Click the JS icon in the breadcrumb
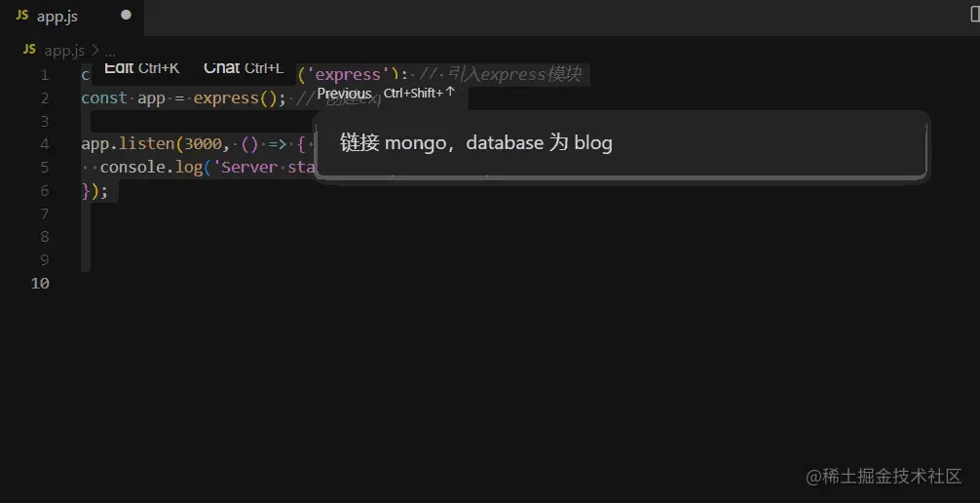The width and height of the screenshot is (980, 503). pos(29,50)
